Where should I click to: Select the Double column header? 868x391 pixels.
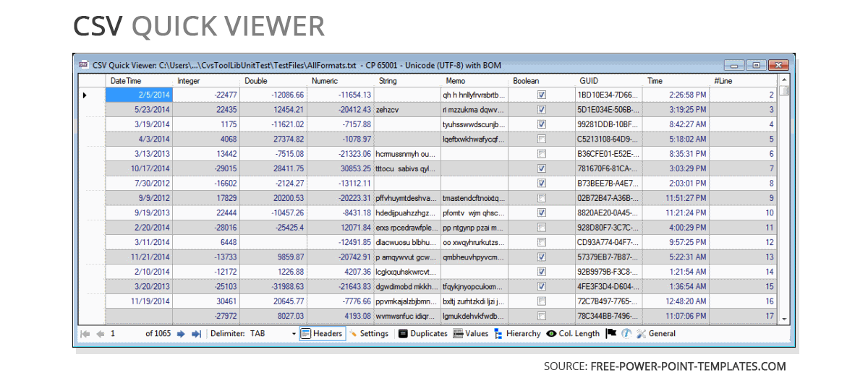(x=256, y=81)
